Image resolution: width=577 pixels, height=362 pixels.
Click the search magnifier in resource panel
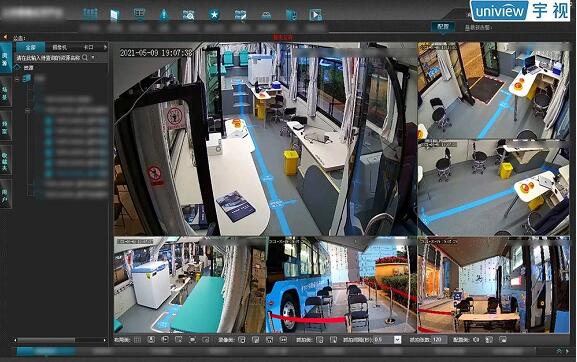tap(85, 57)
